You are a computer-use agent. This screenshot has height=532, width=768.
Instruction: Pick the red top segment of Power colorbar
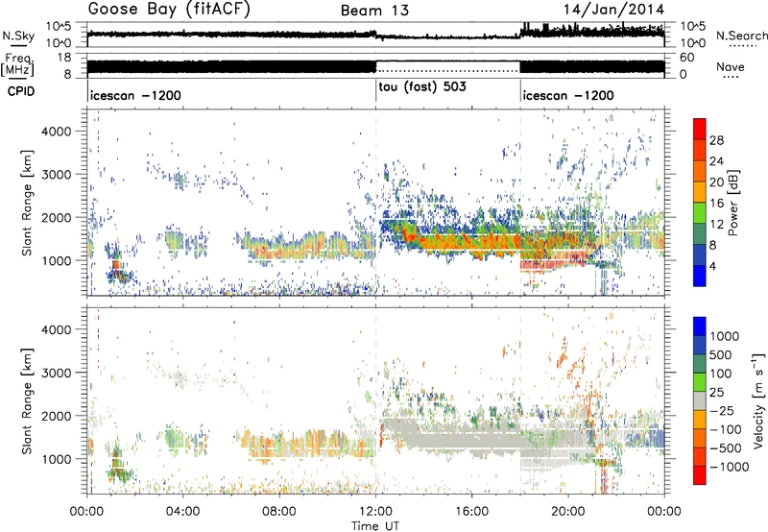(x=700, y=130)
